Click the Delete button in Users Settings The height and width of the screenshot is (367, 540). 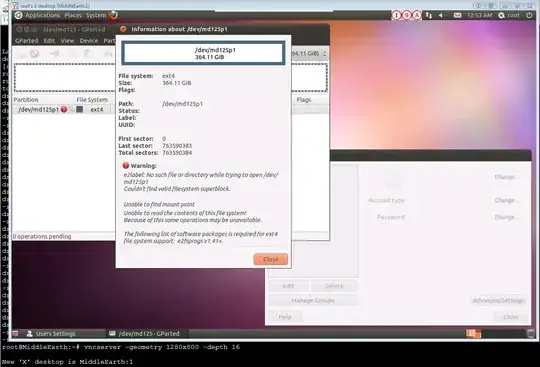pyautogui.click(x=334, y=286)
